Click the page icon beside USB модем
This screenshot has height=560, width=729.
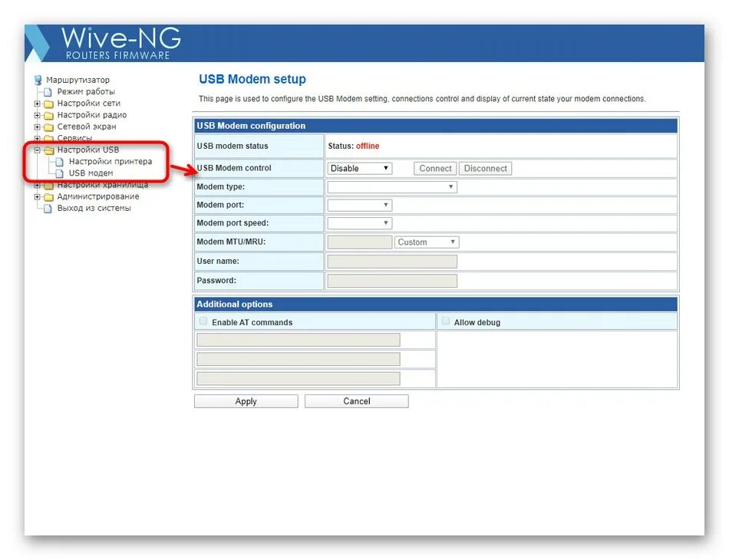60,173
